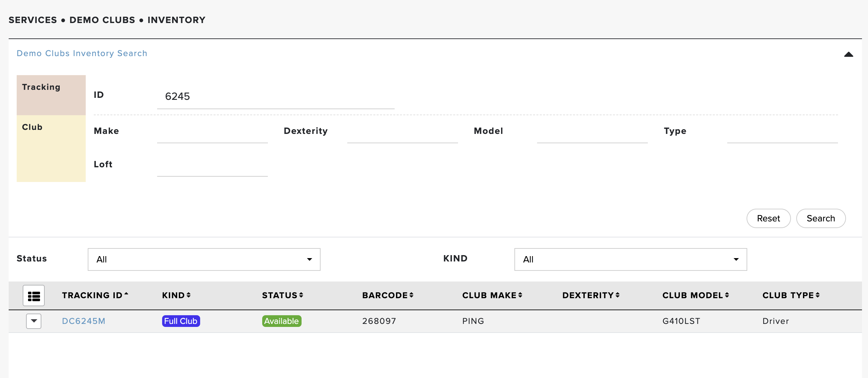Open the column list view icon
The image size is (868, 378).
[x=34, y=296]
